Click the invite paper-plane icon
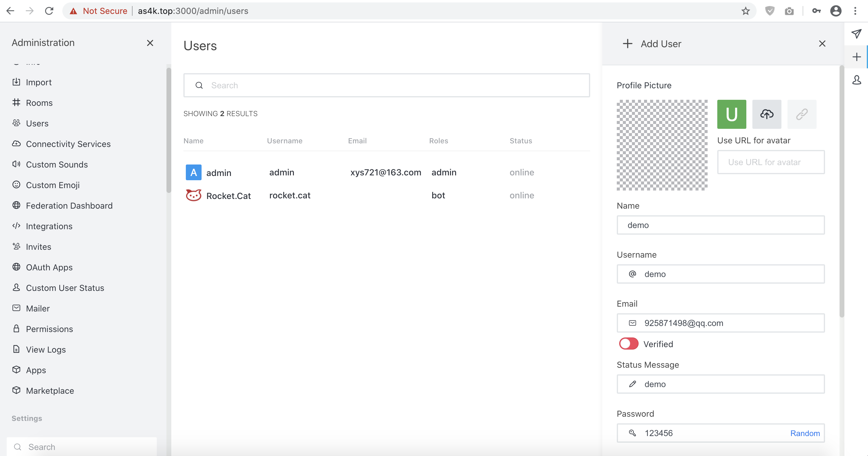The width and height of the screenshot is (868, 456). pos(856,34)
